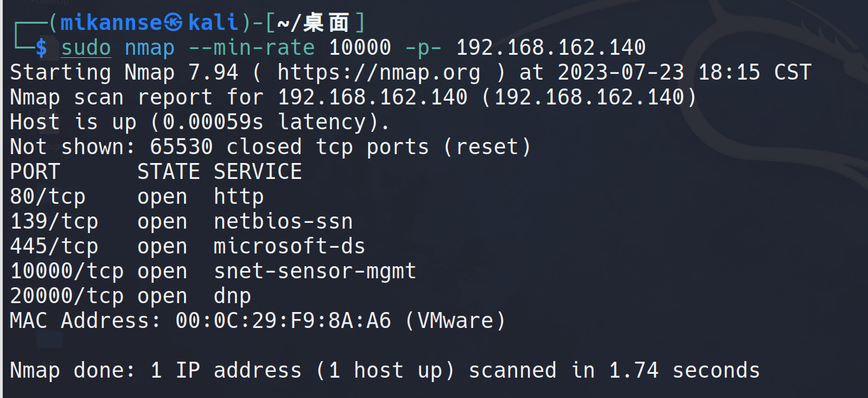
Task: Click the underlined sudo command word
Action: [86, 48]
